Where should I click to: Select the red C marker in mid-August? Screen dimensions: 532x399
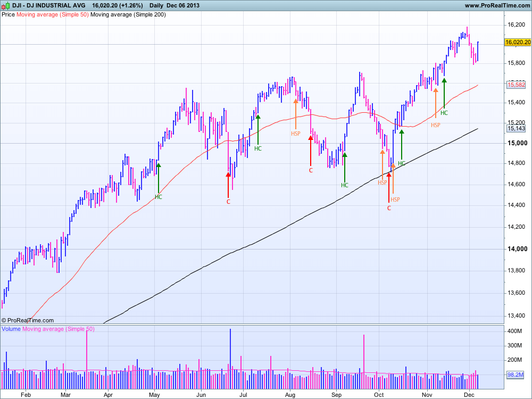point(311,171)
